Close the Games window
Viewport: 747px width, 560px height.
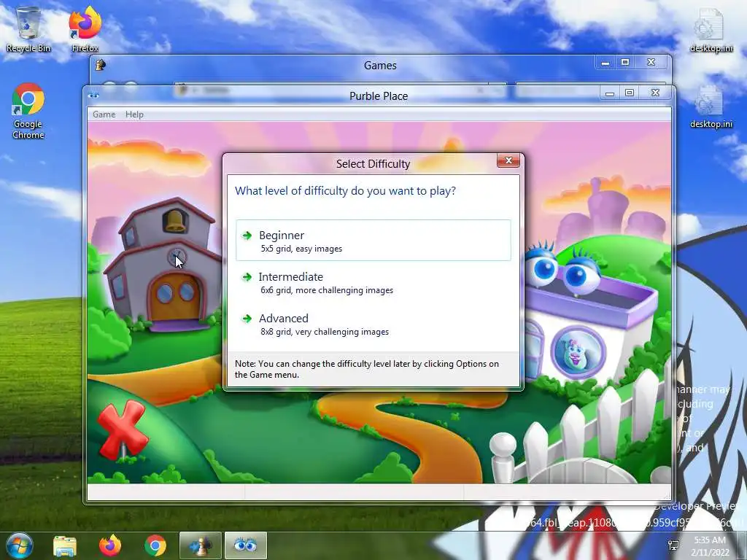point(651,63)
